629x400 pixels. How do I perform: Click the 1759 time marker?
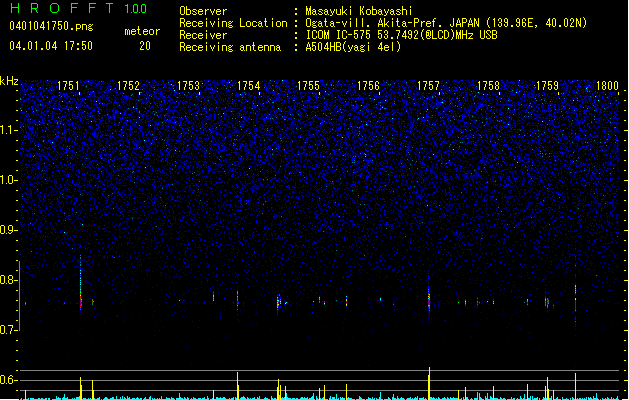548,86
